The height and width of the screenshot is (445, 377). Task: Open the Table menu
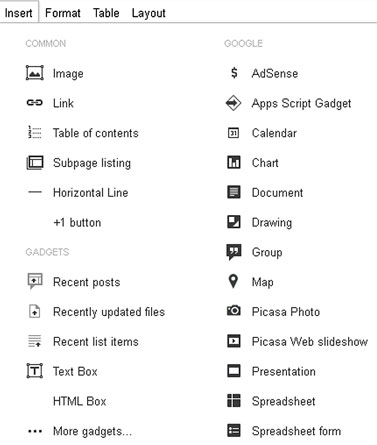click(106, 13)
